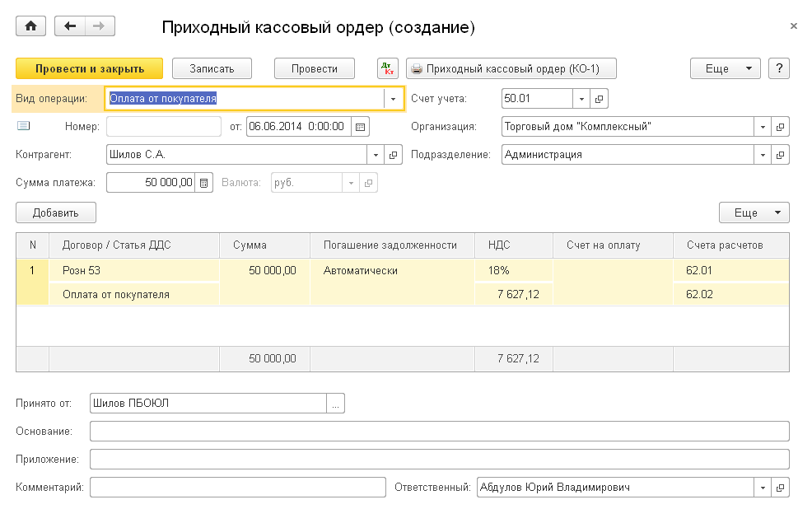Click the N column header
The width and height of the screenshot is (812, 509).
pyautogui.click(x=33, y=245)
